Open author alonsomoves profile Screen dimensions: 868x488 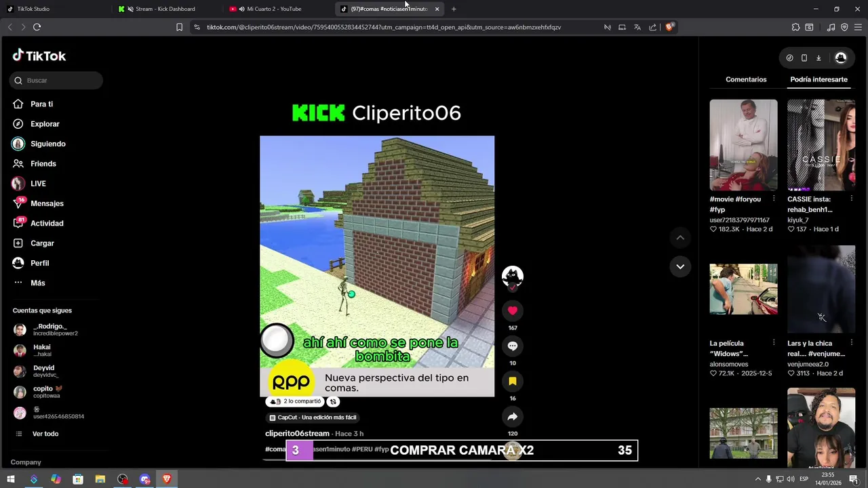(x=729, y=364)
